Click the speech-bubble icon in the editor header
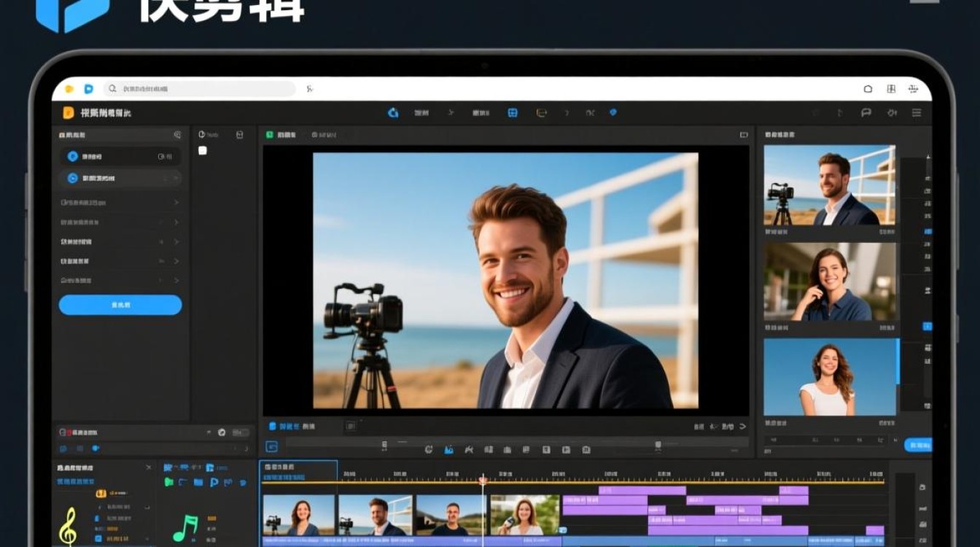980x547 pixels. pos(866,113)
